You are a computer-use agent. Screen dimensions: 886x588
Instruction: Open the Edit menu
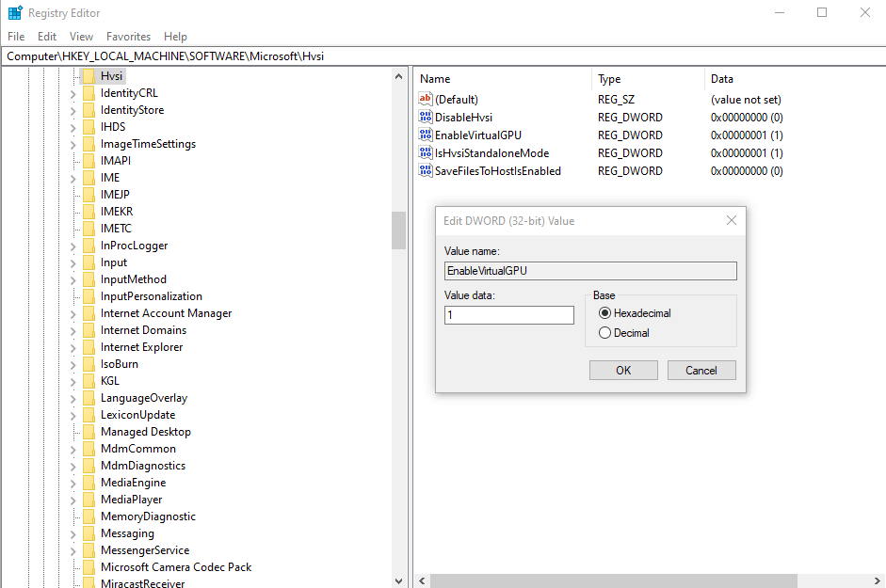tap(47, 37)
